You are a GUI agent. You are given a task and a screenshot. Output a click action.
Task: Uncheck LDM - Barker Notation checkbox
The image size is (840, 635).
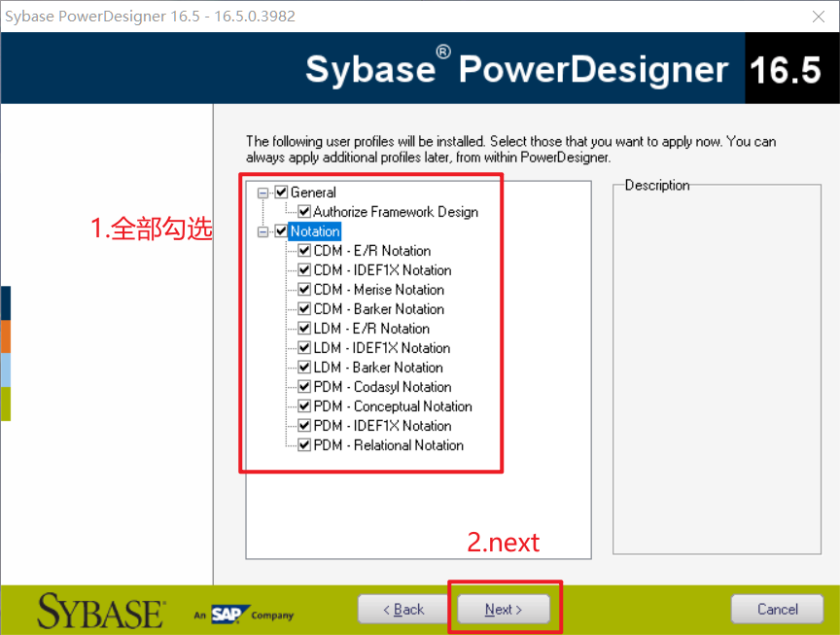[304, 367]
